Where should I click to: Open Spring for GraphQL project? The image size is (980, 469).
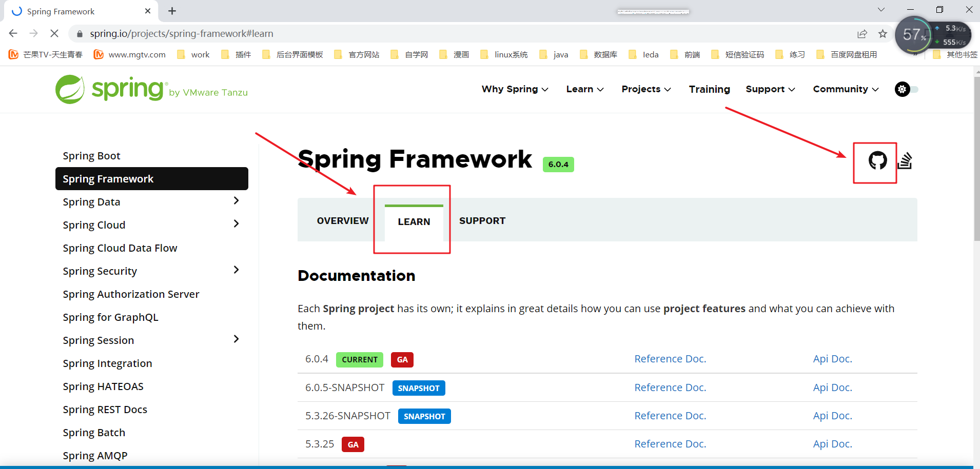pyautogui.click(x=110, y=317)
